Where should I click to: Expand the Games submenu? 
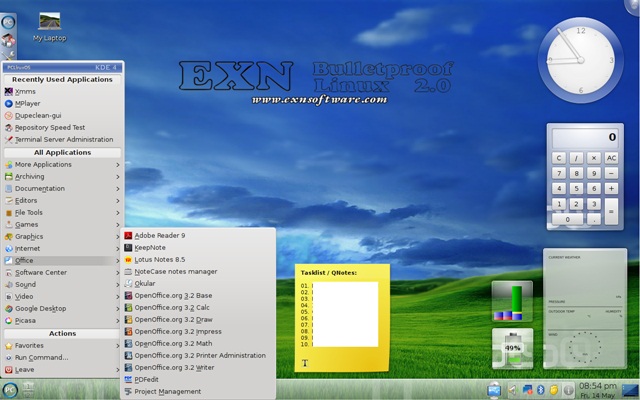tap(62, 224)
